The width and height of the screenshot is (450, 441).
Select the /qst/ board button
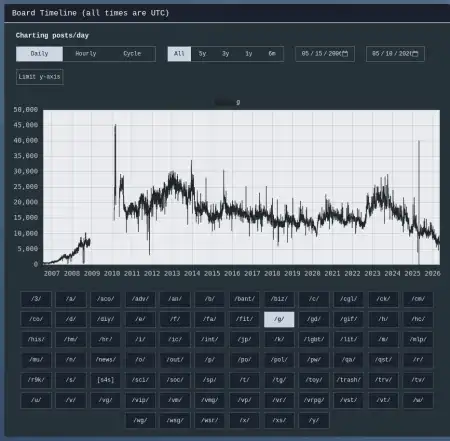[x=383, y=360]
